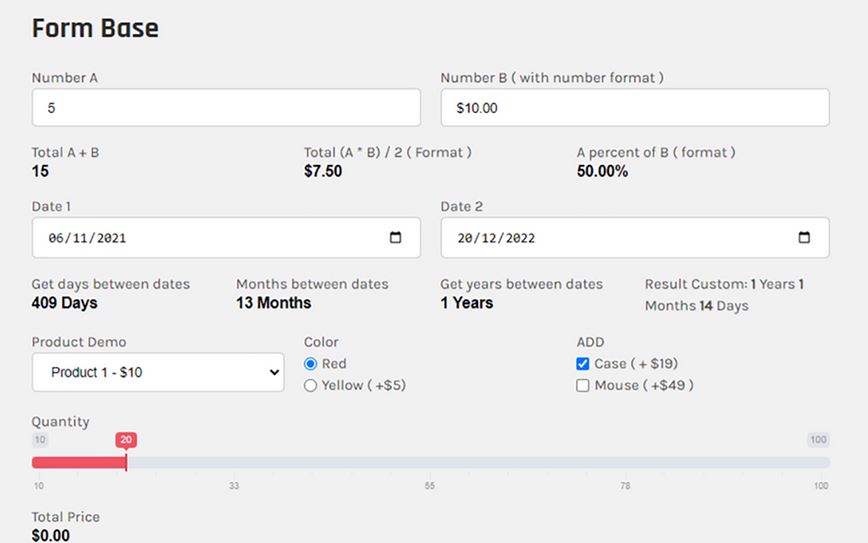Open the Date 2 calendar picker icon
Viewport: 868px width, 543px height.
pyautogui.click(x=804, y=237)
